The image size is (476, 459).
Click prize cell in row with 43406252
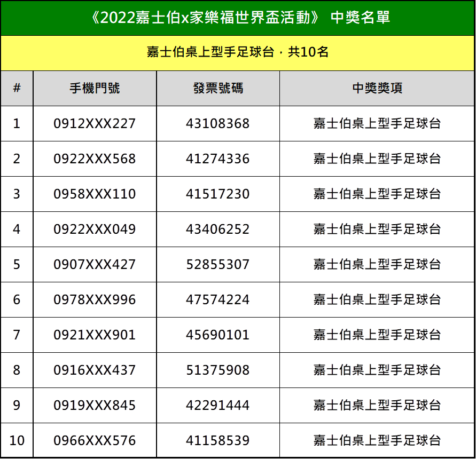tap(377, 229)
